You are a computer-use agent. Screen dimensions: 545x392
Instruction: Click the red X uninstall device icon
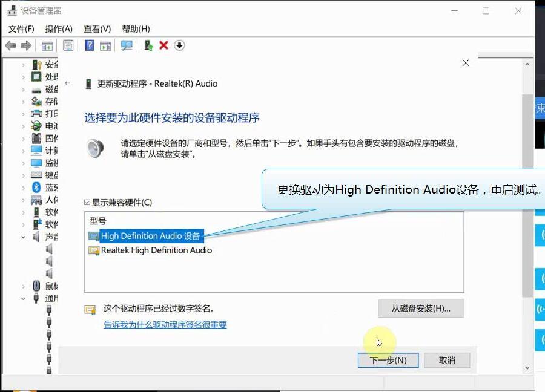pyautogui.click(x=163, y=45)
